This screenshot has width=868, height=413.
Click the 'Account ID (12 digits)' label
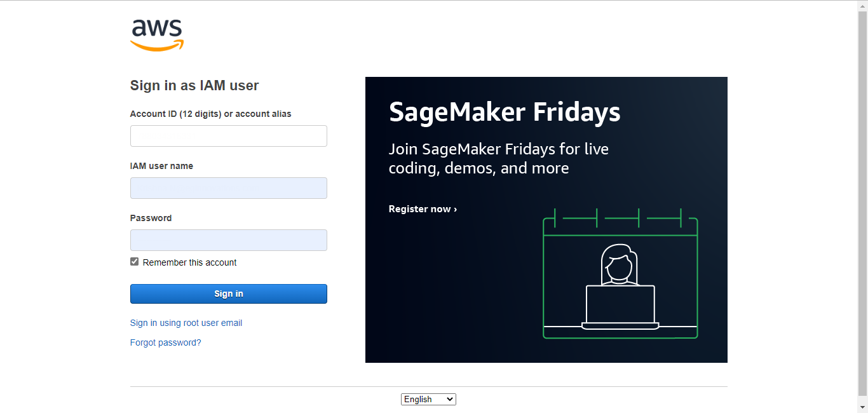click(210, 114)
